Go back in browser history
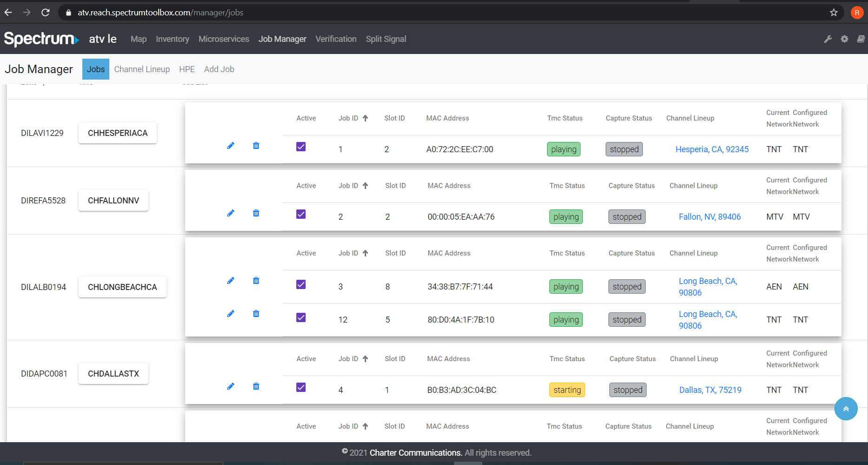 click(8, 13)
